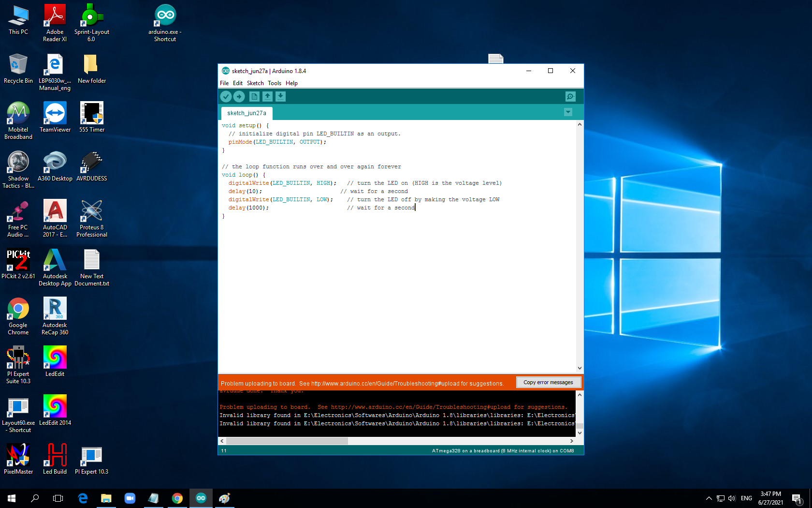Open the tabs dropdown arrow
The image size is (812, 508).
(x=568, y=112)
